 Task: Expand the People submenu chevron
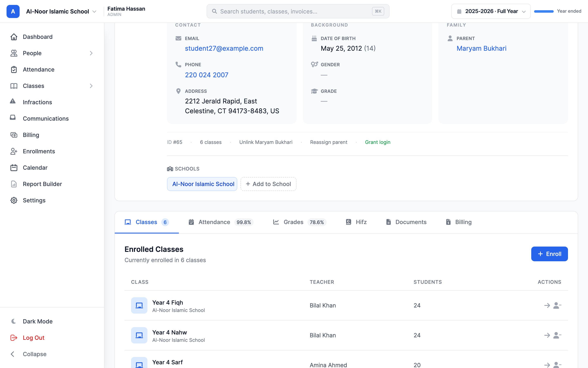(x=91, y=53)
